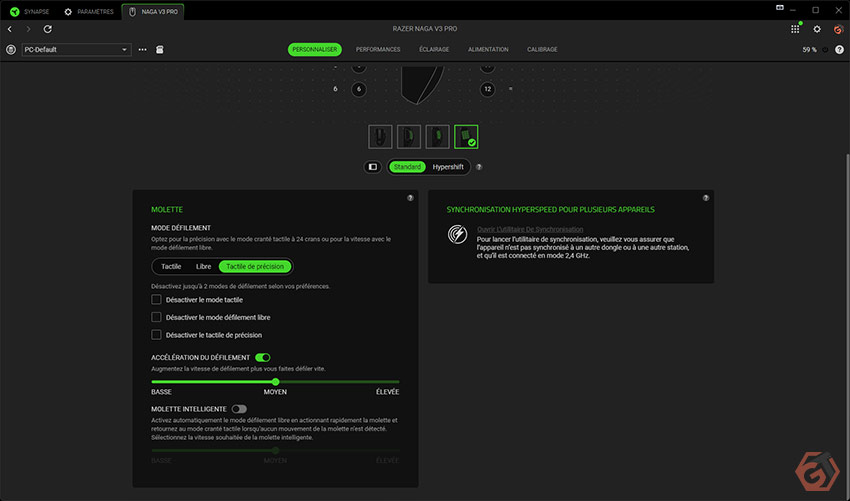Check Désactiver le tactile de précision
Image resolution: width=850 pixels, height=501 pixels.
[156, 335]
